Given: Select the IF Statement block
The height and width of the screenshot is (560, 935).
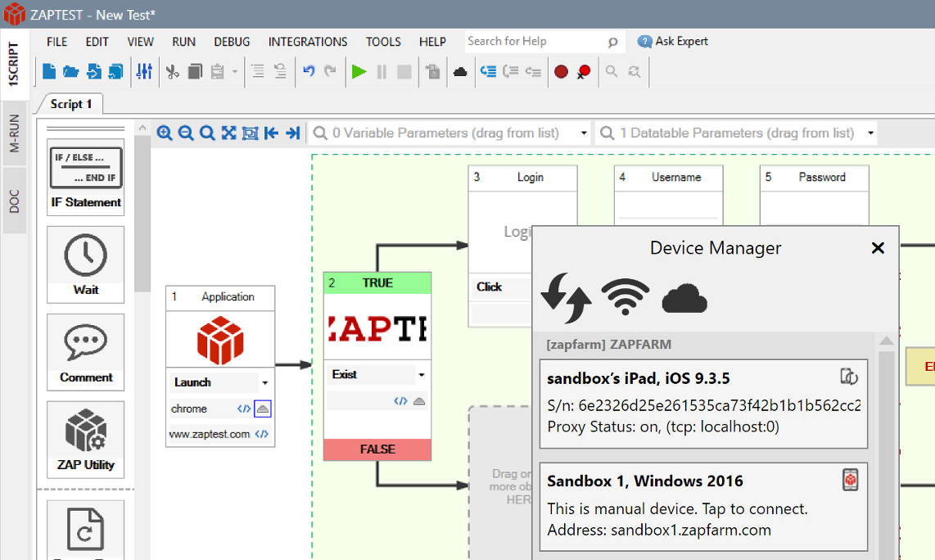Looking at the screenshot, I should [x=86, y=177].
